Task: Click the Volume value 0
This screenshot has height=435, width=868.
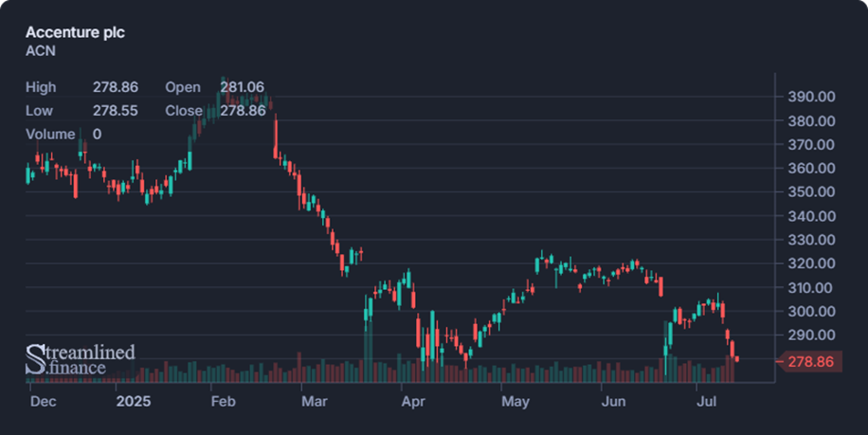Action: 97,135
